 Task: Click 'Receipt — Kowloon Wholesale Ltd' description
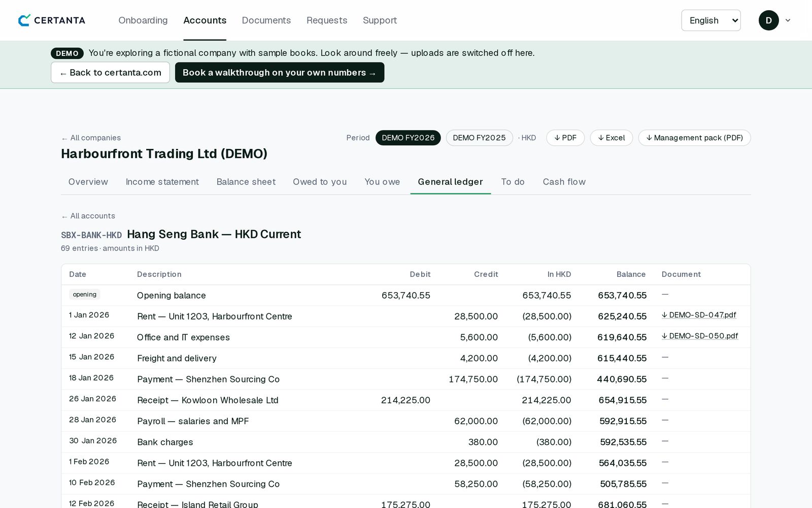tap(208, 400)
